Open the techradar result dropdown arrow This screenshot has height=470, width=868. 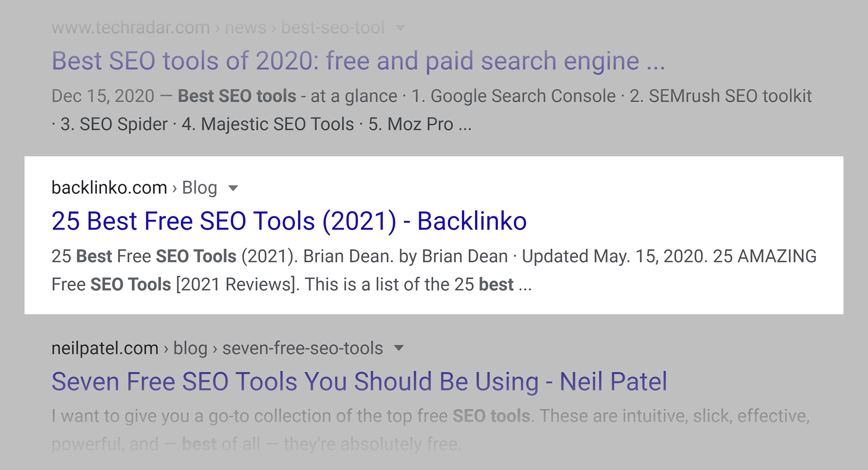click(401, 28)
